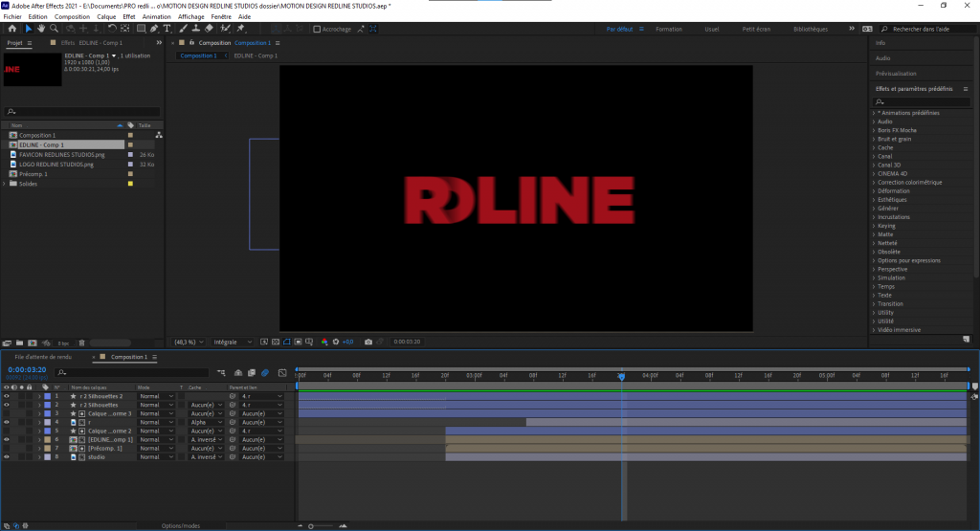Choose the Petit écran workspace
Screen dimensions: 980x531
pyautogui.click(x=756, y=30)
